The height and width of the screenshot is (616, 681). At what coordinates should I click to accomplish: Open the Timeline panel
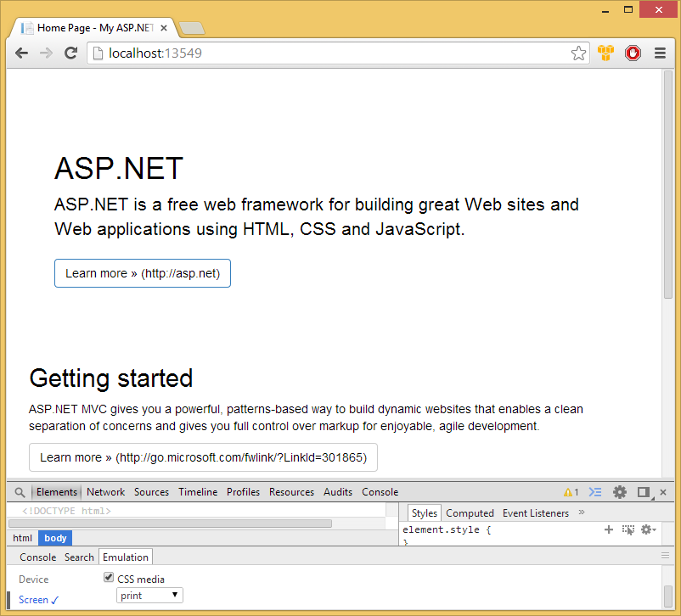click(198, 492)
